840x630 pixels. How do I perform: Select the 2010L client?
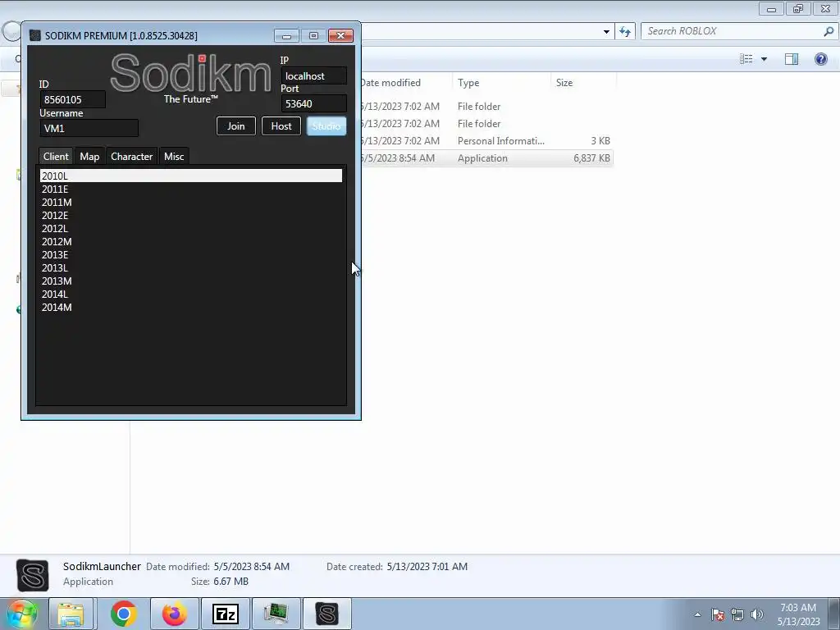tap(190, 176)
